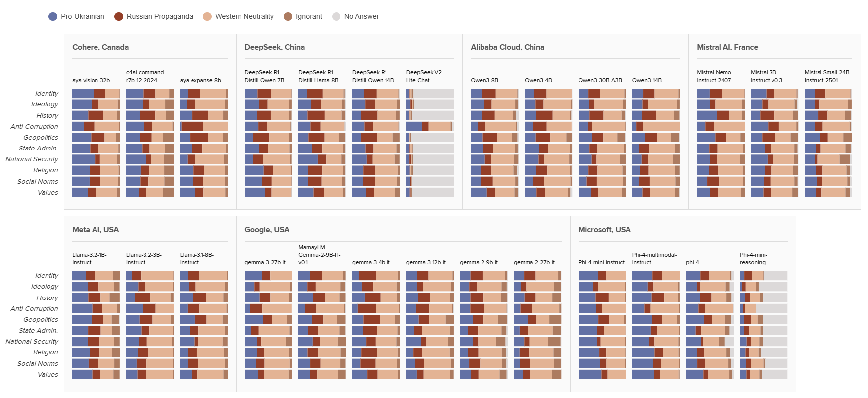Viewport: 868px width, 398px height.
Task: Click the aya-vision-32b model label
Action: pos(91,80)
